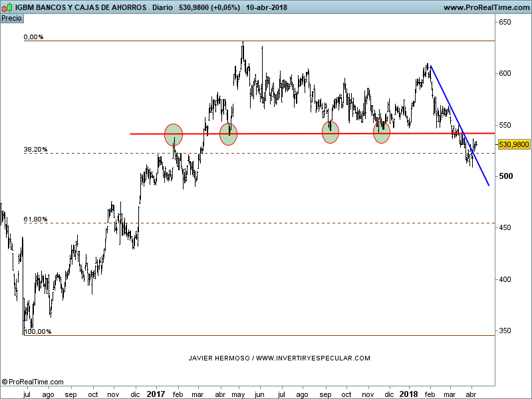Screen dimensions: 532x399
Task: Click the candlestick chart icon beside the title
Action: [x=7, y=7]
